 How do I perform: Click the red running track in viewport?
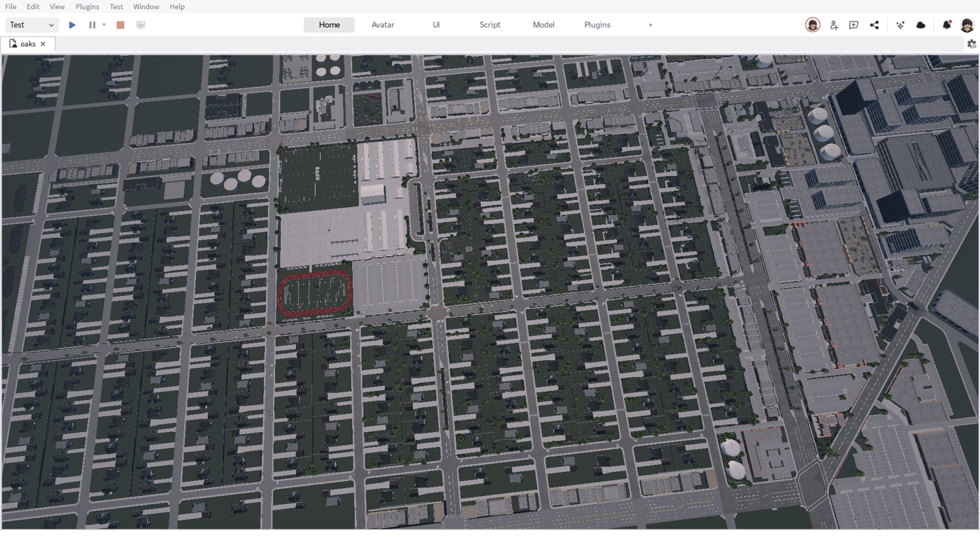pos(315,293)
